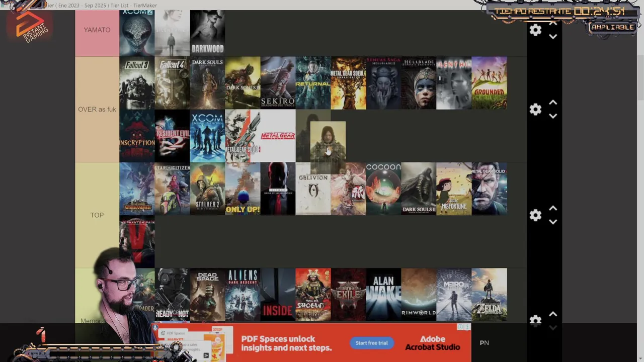The height and width of the screenshot is (362, 644).
Task: Select the Grounded cover
Action: [489, 83]
